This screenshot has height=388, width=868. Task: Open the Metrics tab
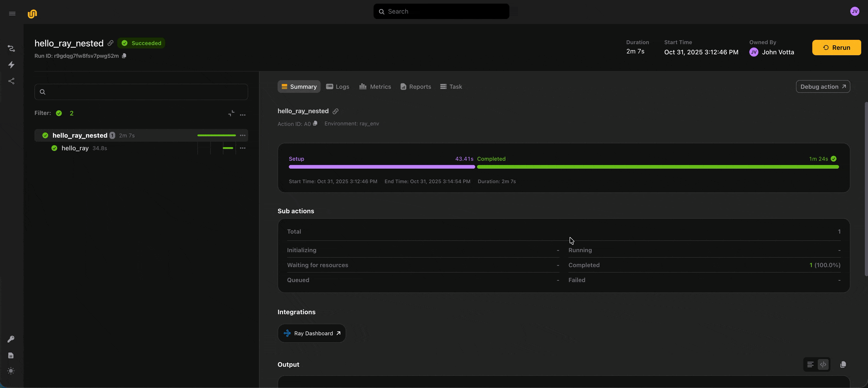[x=375, y=86]
